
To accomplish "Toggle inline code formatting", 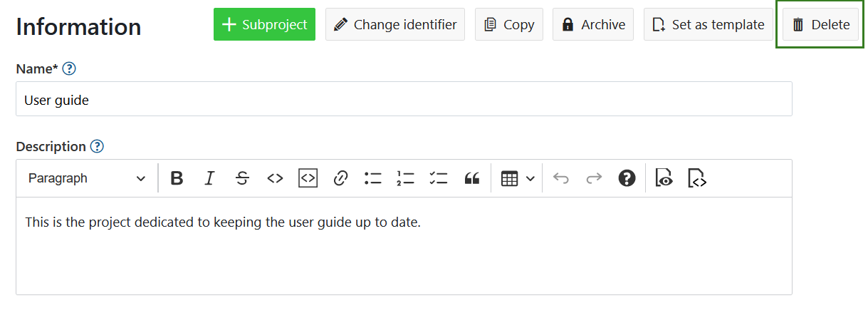I will [275, 178].
